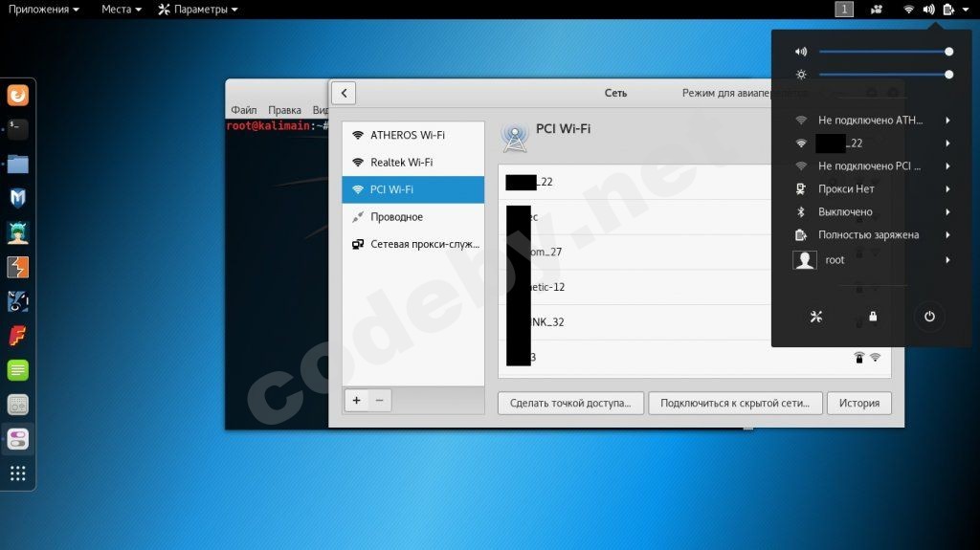
Task: Open Места menu
Action: (x=122, y=10)
